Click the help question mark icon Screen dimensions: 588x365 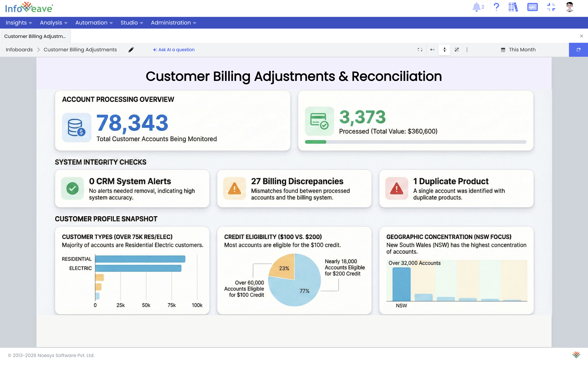pos(496,7)
